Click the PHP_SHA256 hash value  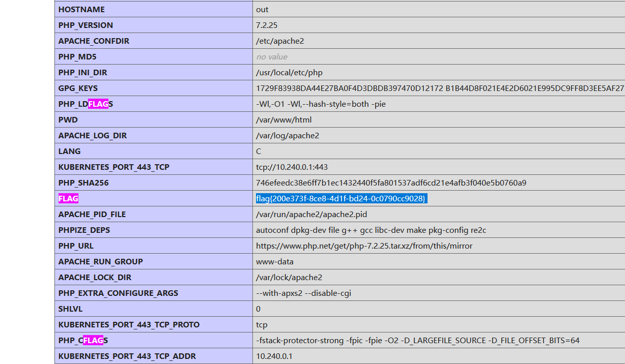(x=391, y=183)
